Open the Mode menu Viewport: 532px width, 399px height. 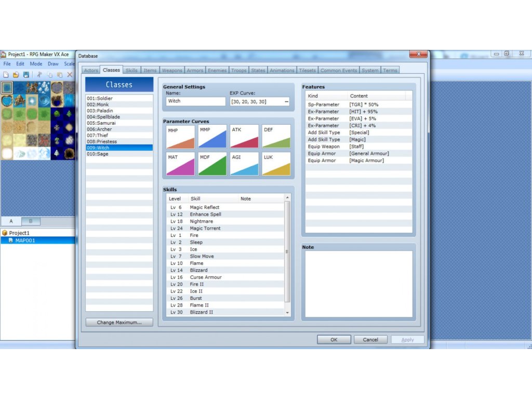[x=36, y=64]
